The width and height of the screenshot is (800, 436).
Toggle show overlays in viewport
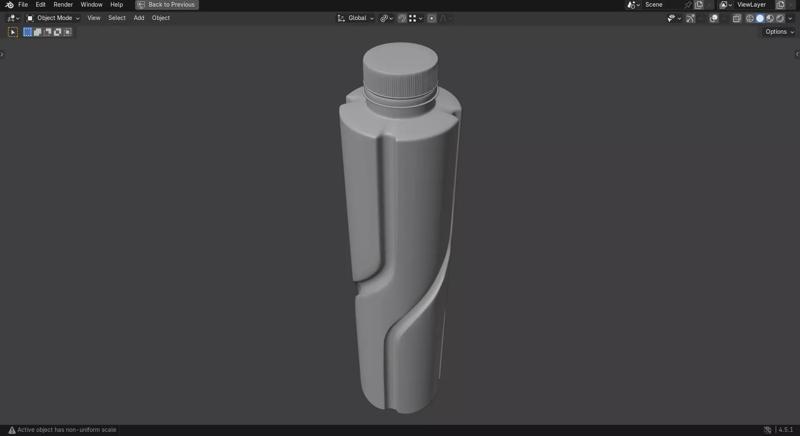click(714, 18)
